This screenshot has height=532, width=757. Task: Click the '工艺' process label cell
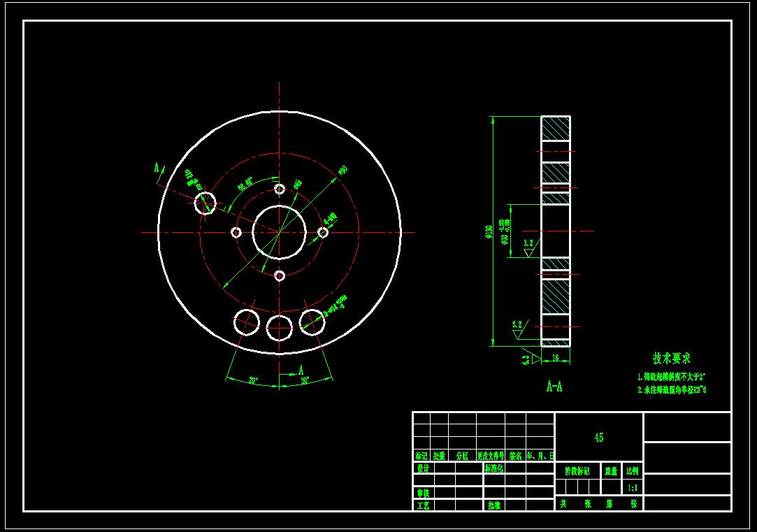424,505
